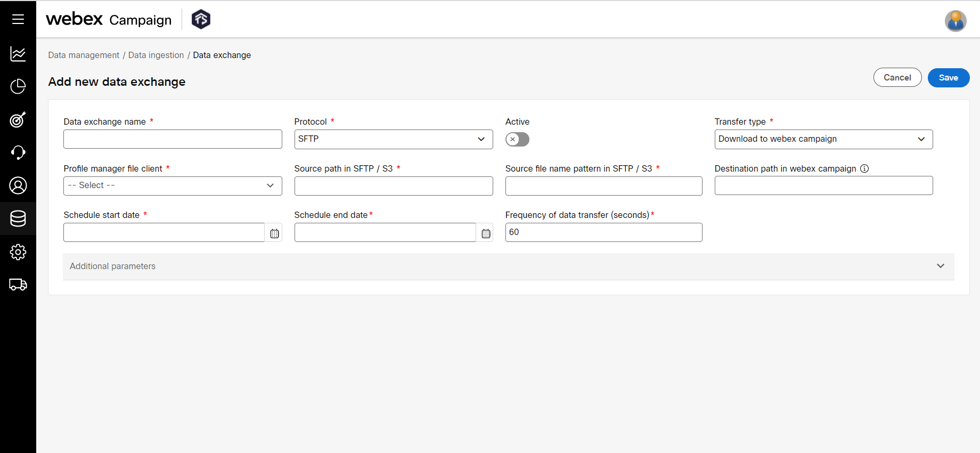Focus the Frequency of data transfer field
The image size is (980, 453).
pyautogui.click(x=603, y=232)
